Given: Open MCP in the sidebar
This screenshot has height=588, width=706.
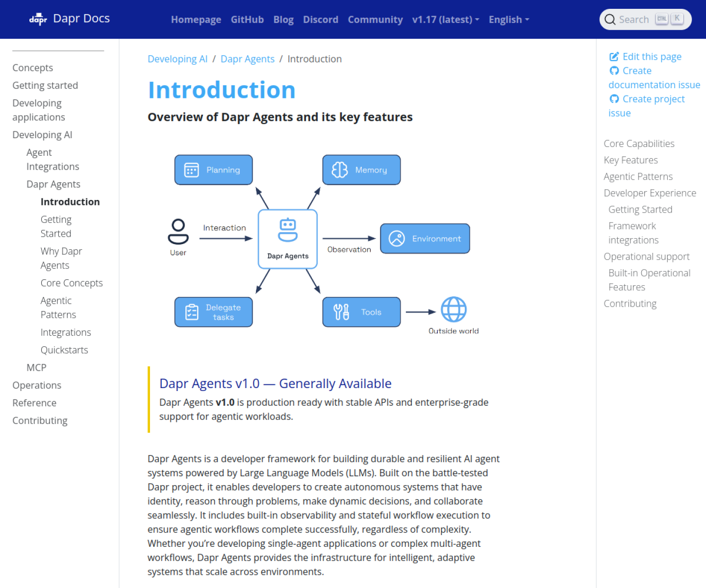Looking at the screenshot, I should (36, 367).
